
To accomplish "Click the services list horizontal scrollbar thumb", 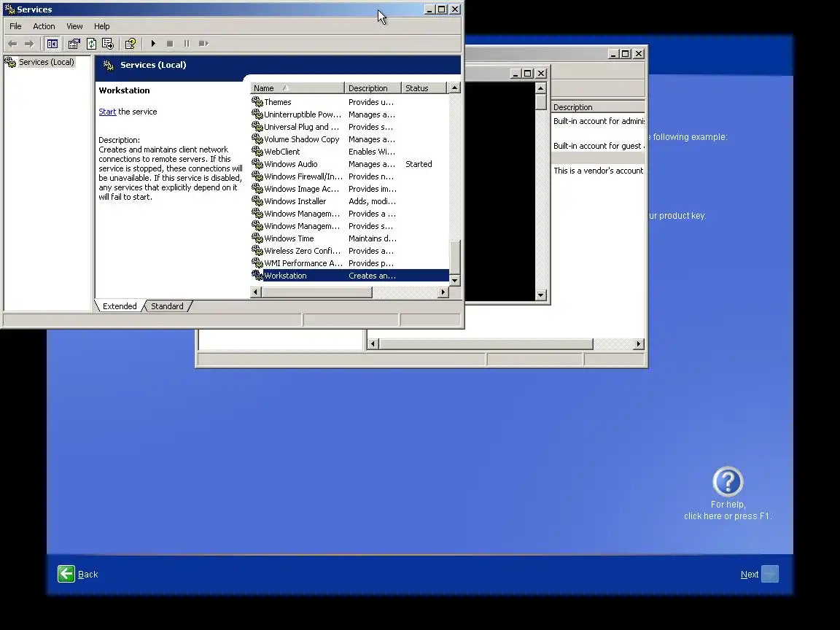I will pos(316,292).
